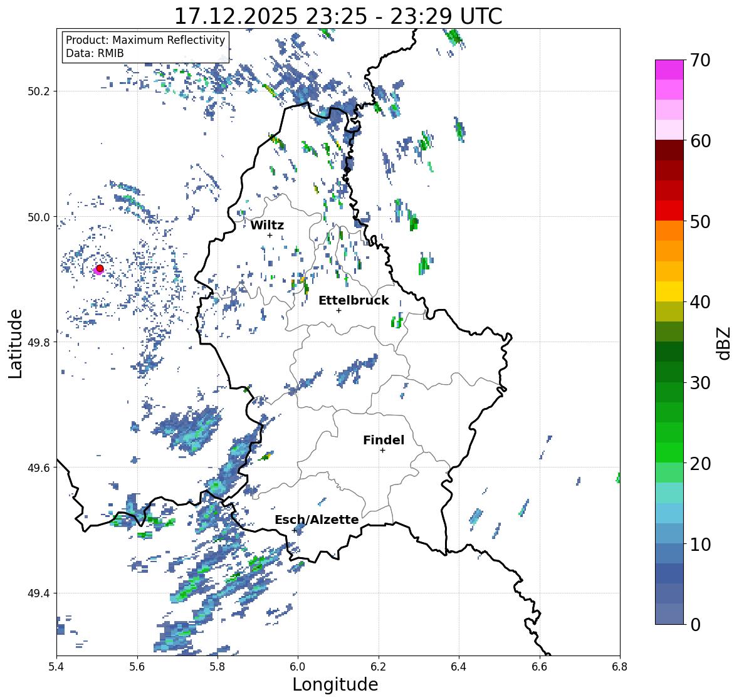The height and width of the screenshot is (700, 739).
Task: Click the Latitude axis label
Action: click(x=15, y=343)
